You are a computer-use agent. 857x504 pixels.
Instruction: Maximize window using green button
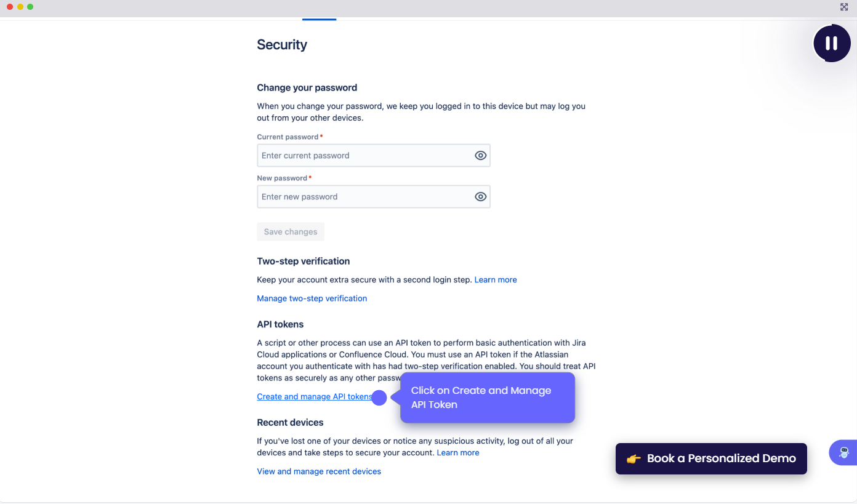pyautogui.click(x=30, y=7)
